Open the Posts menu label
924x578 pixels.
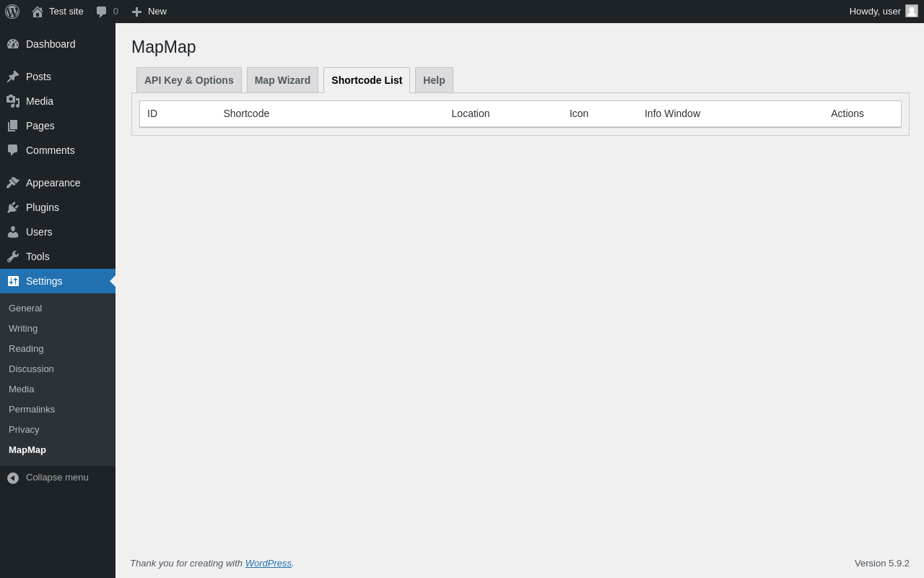pyautogui.click(x=38, y=77)
